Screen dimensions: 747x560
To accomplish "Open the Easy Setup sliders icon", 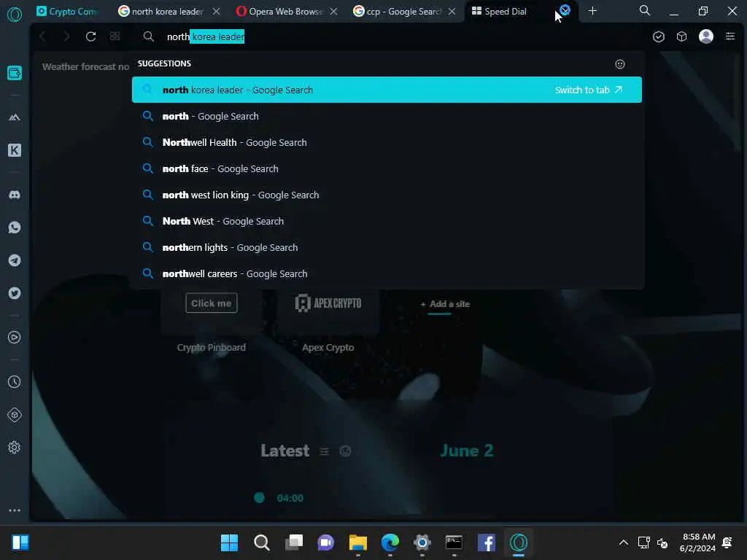I will [x=729, y=36].
